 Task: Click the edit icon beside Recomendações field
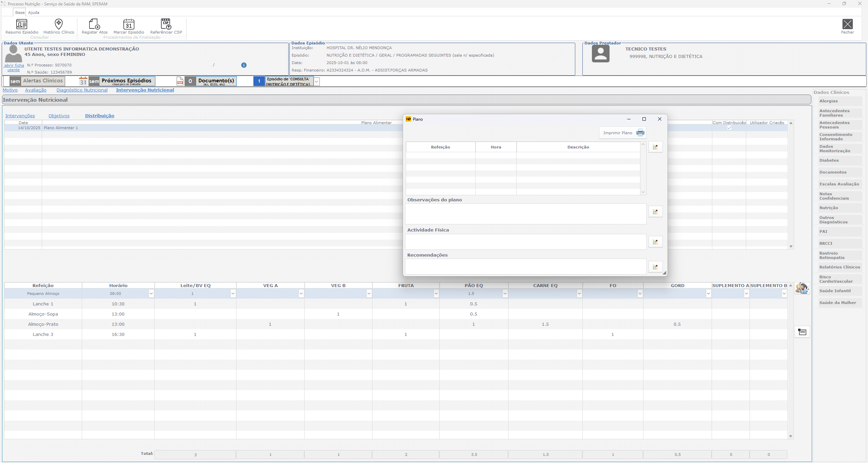click(655, 267)
